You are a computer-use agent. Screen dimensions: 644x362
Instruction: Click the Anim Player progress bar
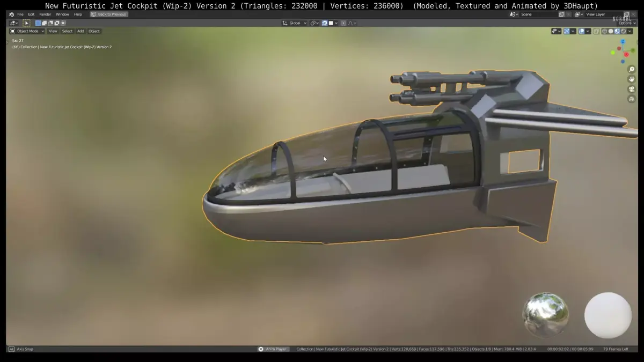pos(277,349)
